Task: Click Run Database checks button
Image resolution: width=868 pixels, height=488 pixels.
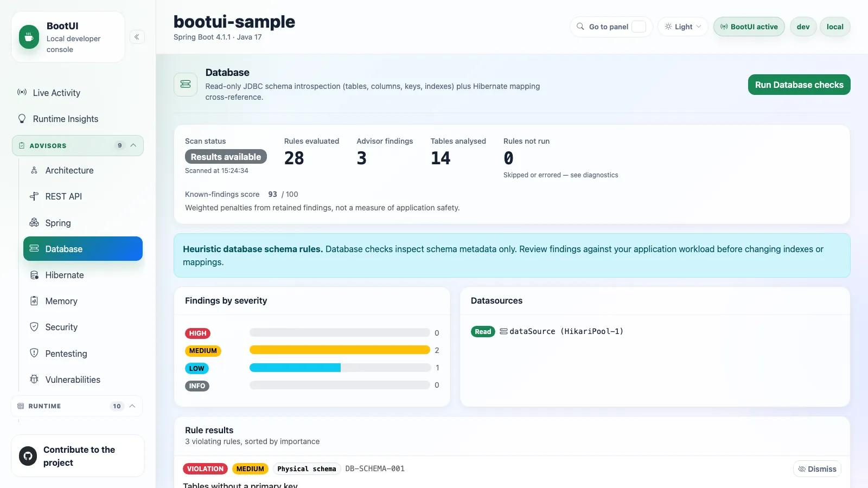Action: (799, 85)
